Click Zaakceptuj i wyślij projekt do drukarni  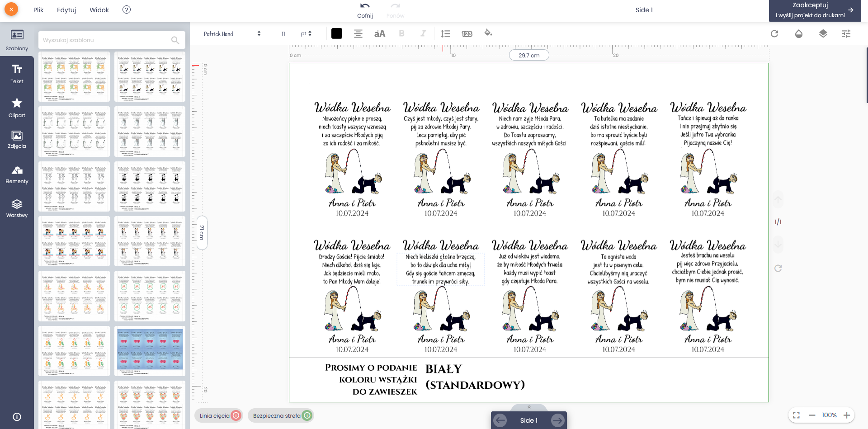click(815, 10)
